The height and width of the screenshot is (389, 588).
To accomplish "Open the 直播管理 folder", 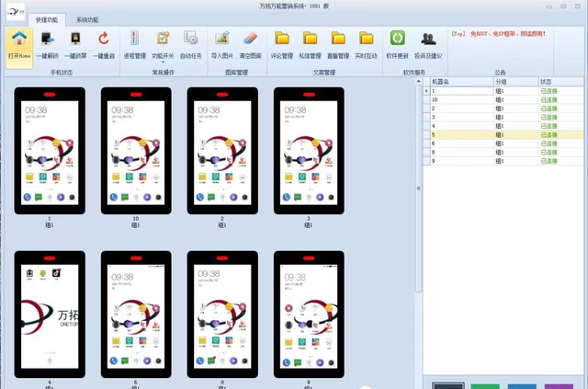I will coord(338,42).
